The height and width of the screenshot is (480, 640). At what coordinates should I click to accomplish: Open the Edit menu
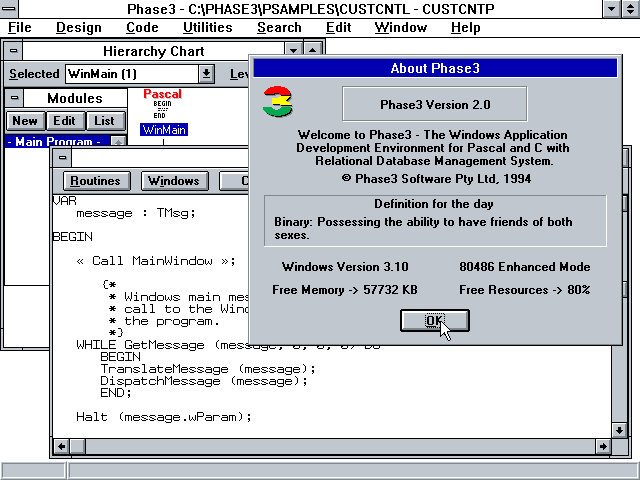coord(338,27)
